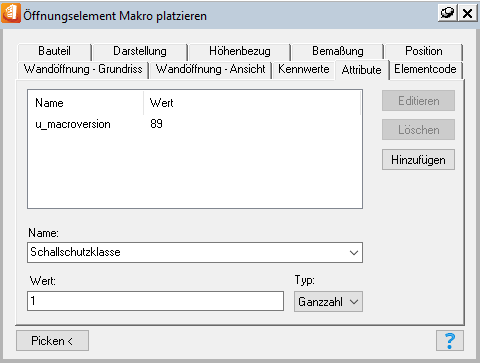480x363 pixels.
Task: Select the Kennwerte tab
Action: [x=304, y=69]
